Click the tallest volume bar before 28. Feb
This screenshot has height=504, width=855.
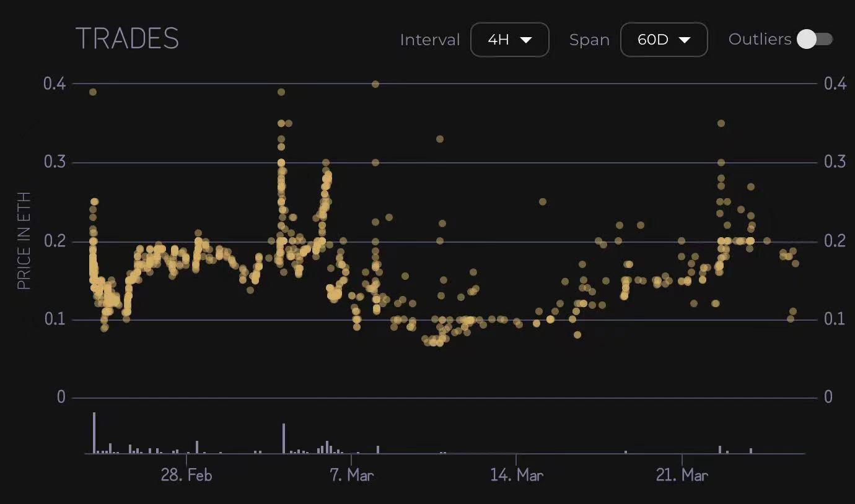94,433
